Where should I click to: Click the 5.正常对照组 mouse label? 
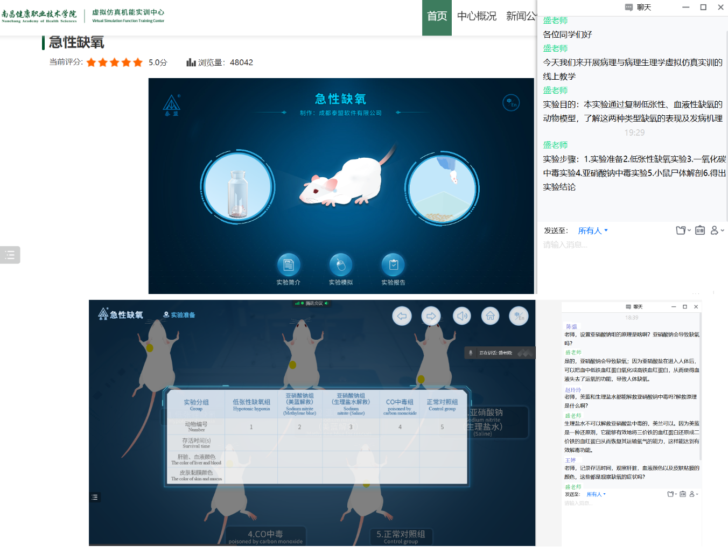pyautogui.click(x=401, y=537)
